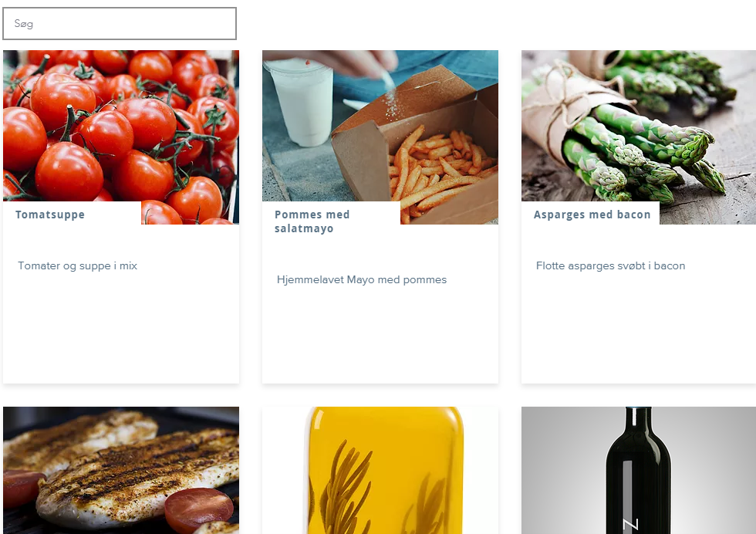This screenshot has width=756, height=534.
Task: Click 'Flotte asparges svøbt i bacon' description
Action: click(610, 265)
